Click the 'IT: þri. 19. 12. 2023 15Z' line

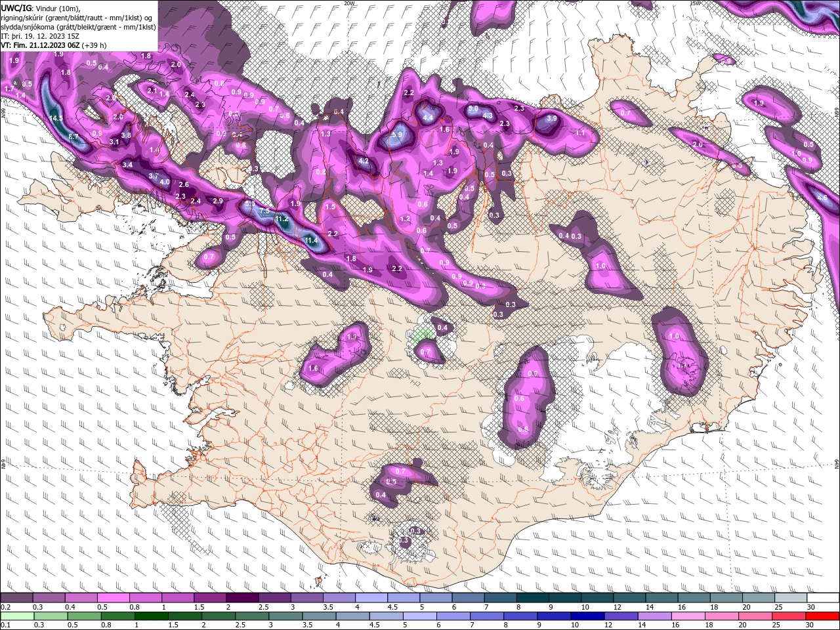41,36
